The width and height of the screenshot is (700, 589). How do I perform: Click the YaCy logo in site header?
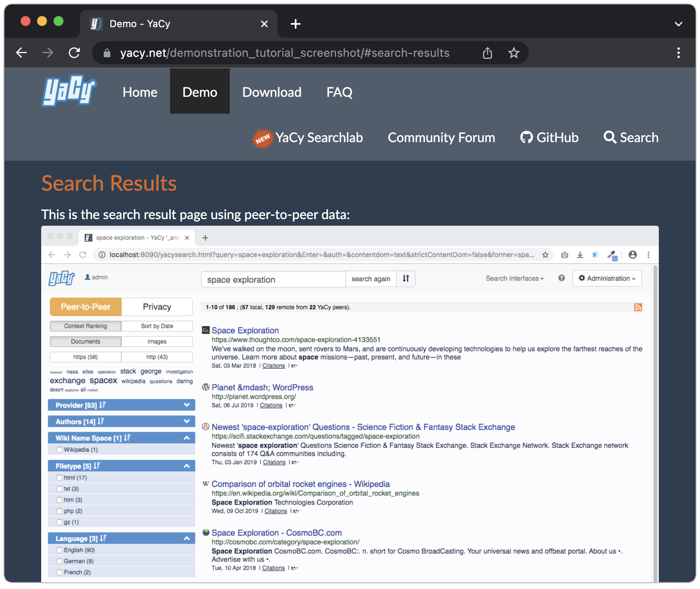69,91
